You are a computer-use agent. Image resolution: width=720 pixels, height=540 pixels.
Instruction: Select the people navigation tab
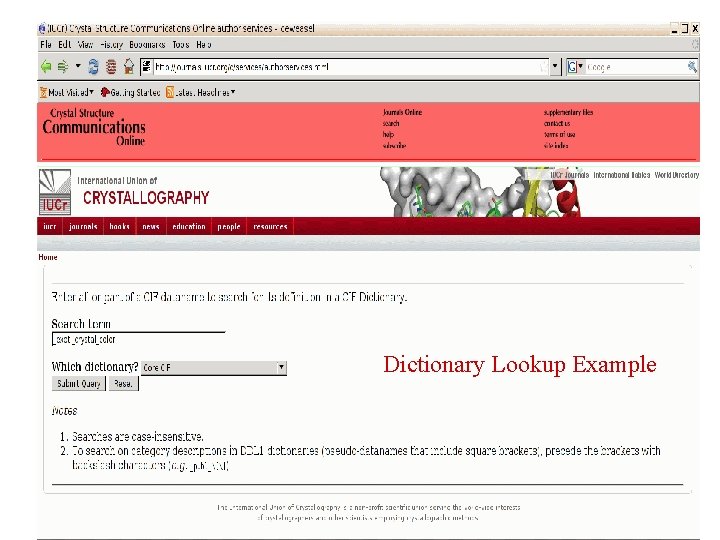coord(229,226)
